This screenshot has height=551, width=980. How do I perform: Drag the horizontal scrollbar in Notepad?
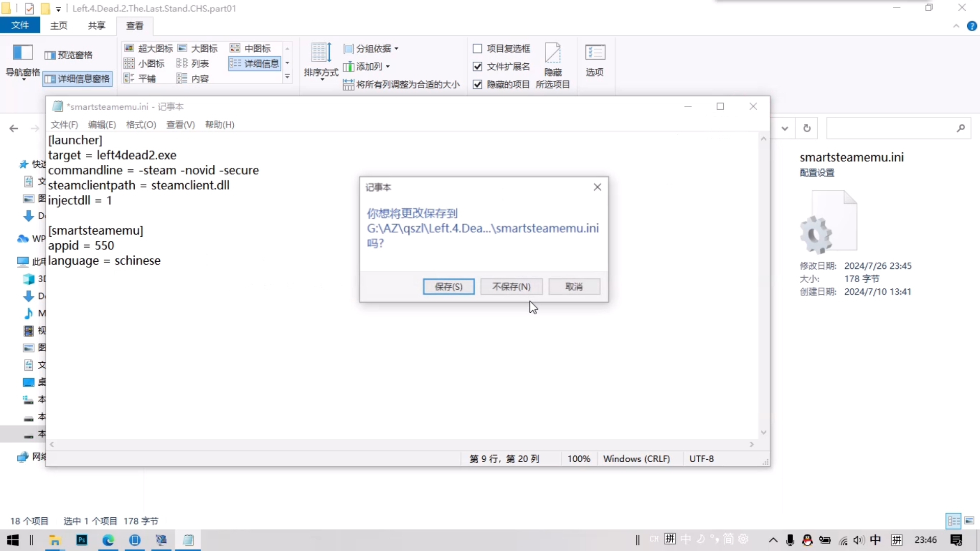pyautogui.click(x=402, y=443)
